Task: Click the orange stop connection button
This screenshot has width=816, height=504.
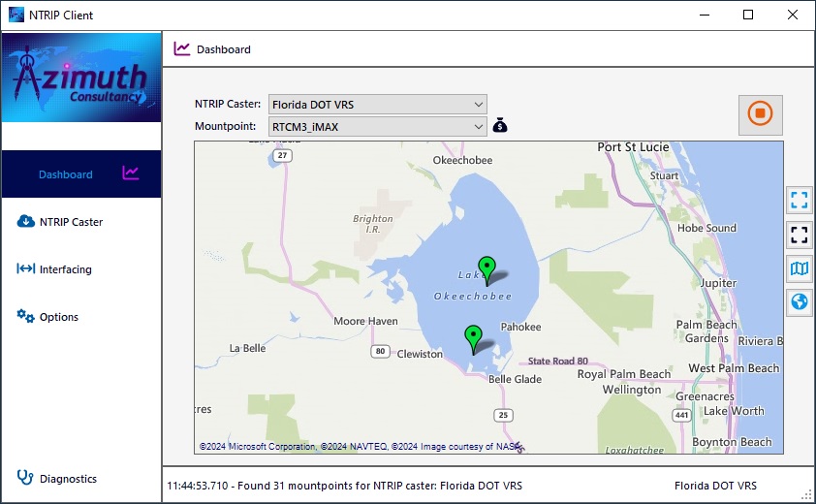Action: 761,114
